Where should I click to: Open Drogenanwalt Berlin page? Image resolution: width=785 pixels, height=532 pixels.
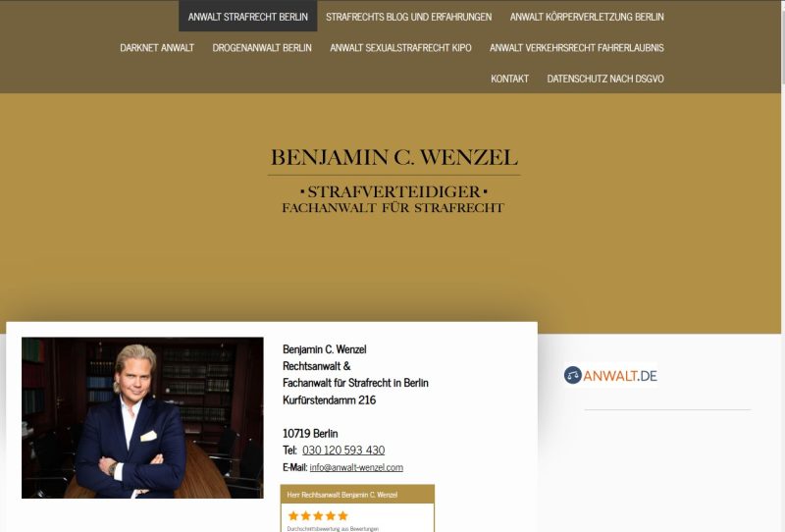tap(262, 47)
